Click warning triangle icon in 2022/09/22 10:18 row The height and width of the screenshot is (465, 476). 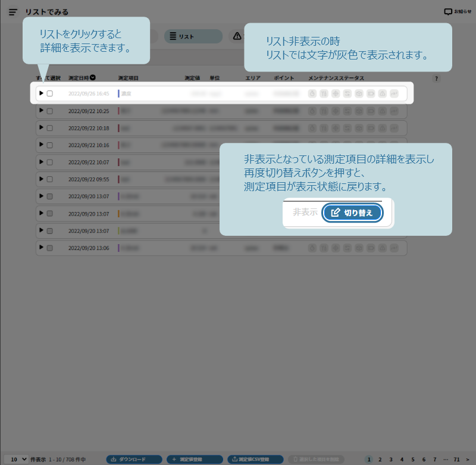[383, 128]
